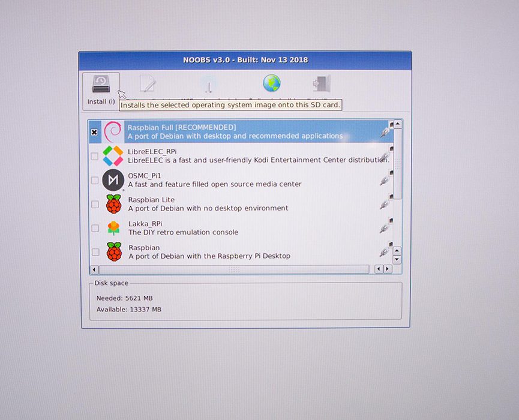Open the Edit config document icon

coord(148,83)
